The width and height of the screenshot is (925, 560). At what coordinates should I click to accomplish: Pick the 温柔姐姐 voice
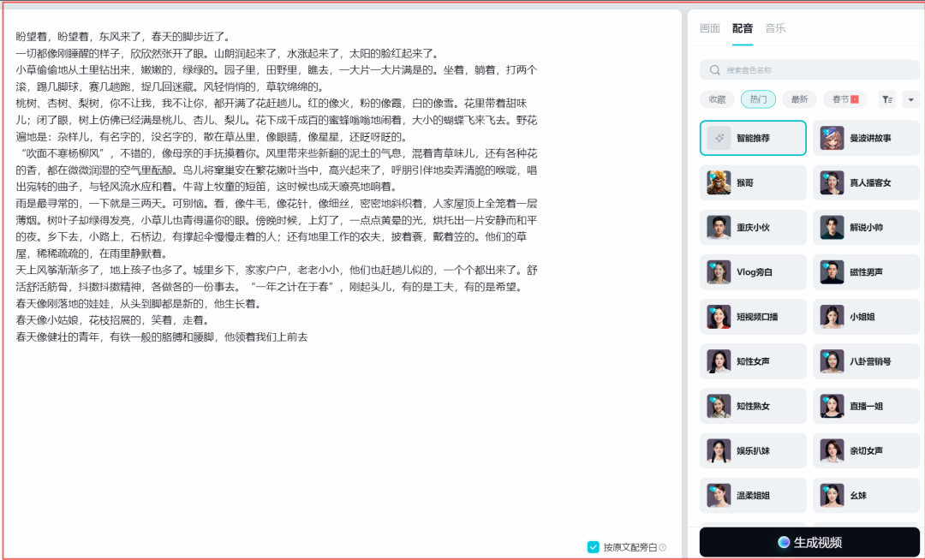click(x=753, y=496)
